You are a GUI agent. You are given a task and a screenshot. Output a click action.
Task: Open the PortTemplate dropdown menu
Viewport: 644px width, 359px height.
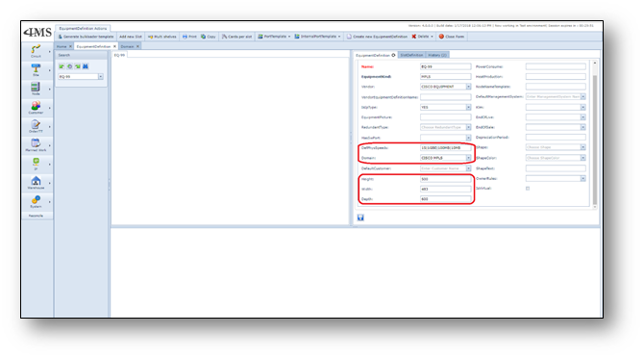click(274, 37)
